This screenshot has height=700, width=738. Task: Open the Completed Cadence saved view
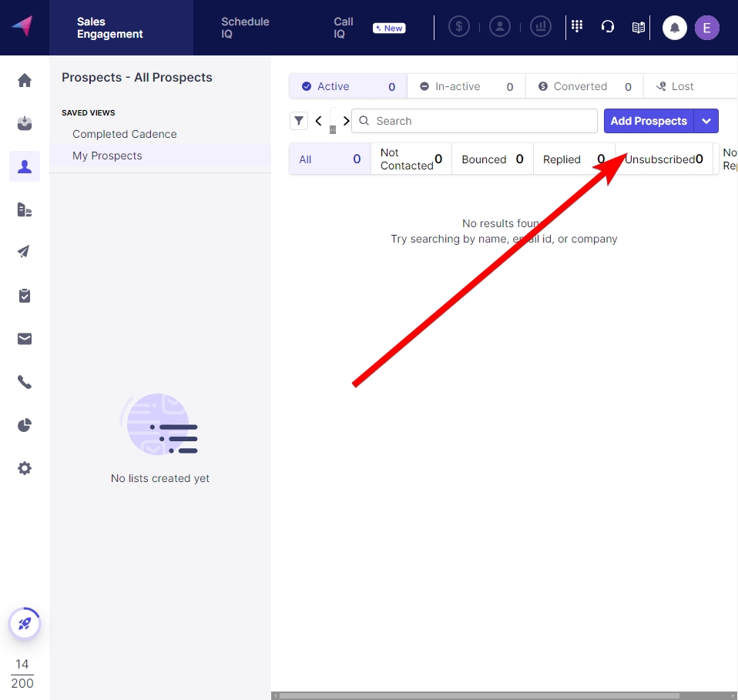pyautogui.click(x=125, y=134)
